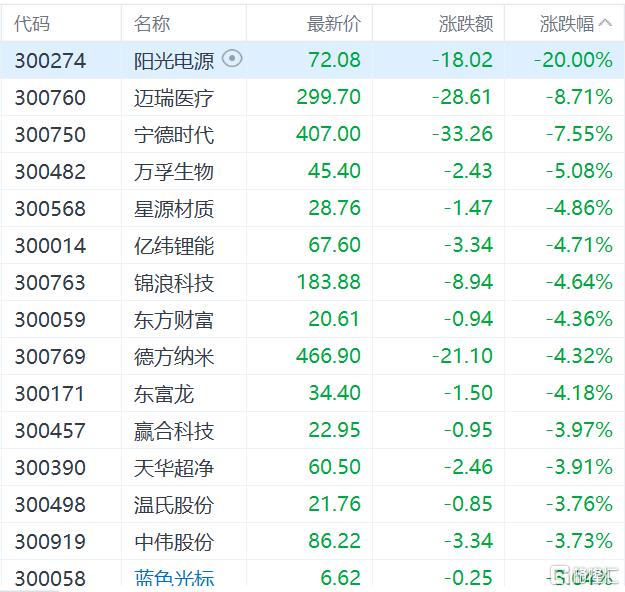The image size is (625, 592).
Task: Click latest price 28.76
Action: [334, 208]
